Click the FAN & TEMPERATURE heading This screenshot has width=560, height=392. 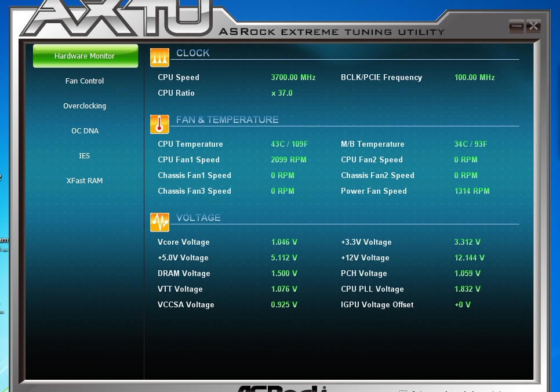227,119
